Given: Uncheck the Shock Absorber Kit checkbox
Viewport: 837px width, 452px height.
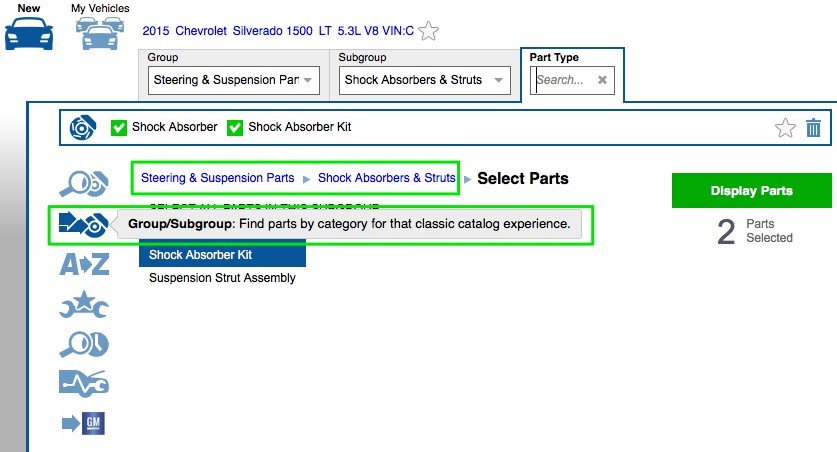Looking at the screenshot, I should click(x=235, y=128).
